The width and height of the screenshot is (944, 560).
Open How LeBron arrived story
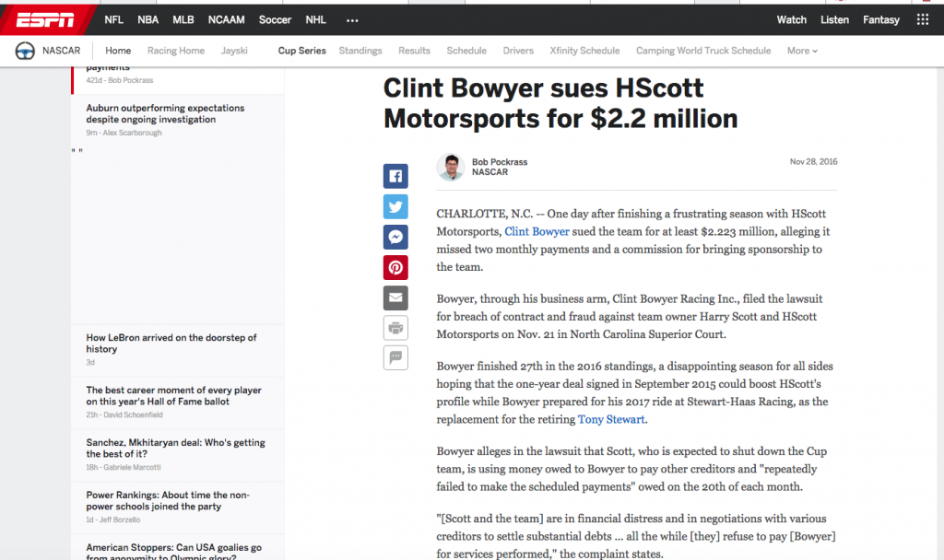(x=171, y=344)
